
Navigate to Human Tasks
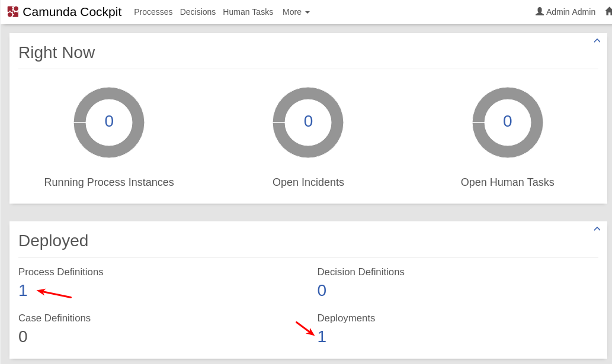248,12
